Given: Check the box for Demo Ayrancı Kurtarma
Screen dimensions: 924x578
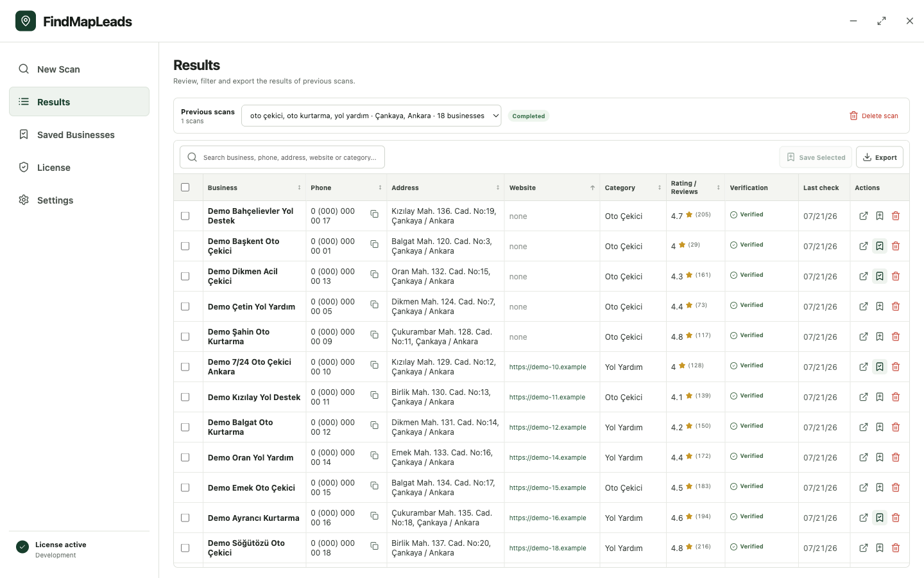Looking at the screenshot, I should click(x=185, y=518).
